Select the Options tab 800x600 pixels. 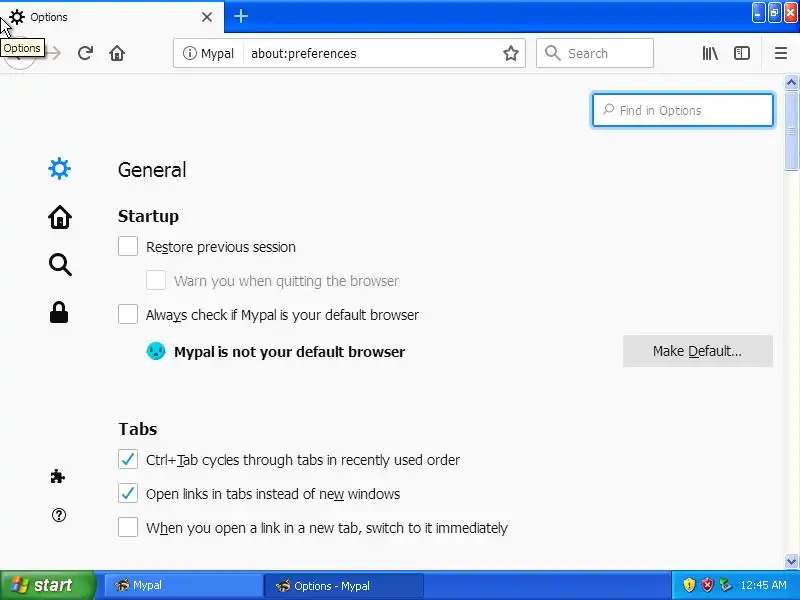pyautogui.click(x=112, y=17)
